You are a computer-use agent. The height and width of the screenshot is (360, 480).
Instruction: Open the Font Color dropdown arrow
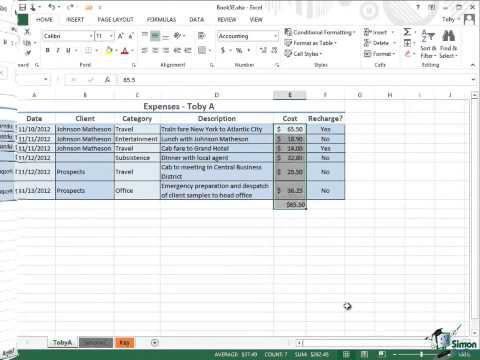tap(132, 51)
